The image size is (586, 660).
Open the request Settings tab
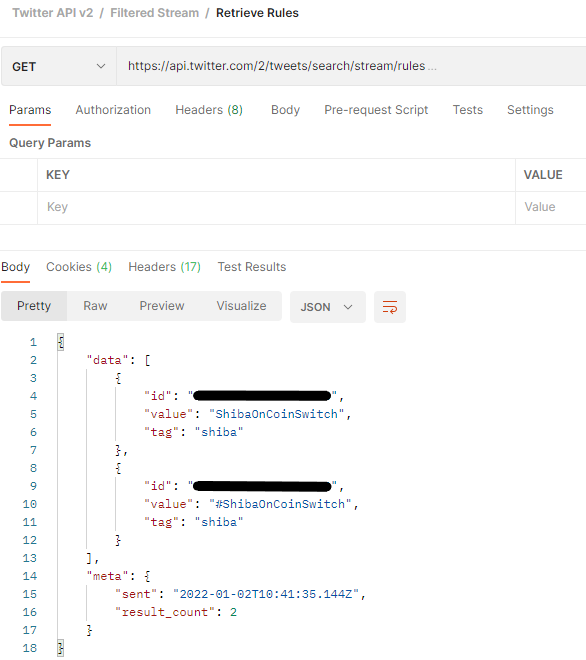tap(530, 110)
